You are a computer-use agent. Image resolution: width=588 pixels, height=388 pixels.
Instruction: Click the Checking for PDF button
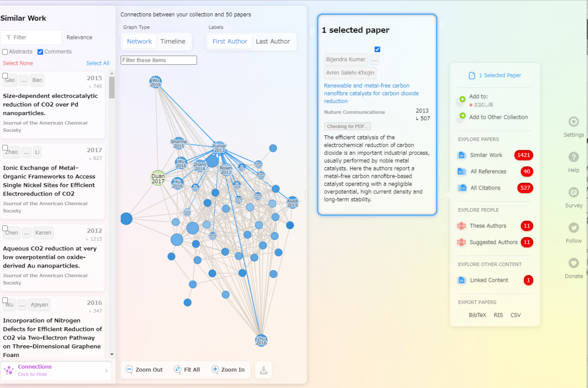(347, 126)
